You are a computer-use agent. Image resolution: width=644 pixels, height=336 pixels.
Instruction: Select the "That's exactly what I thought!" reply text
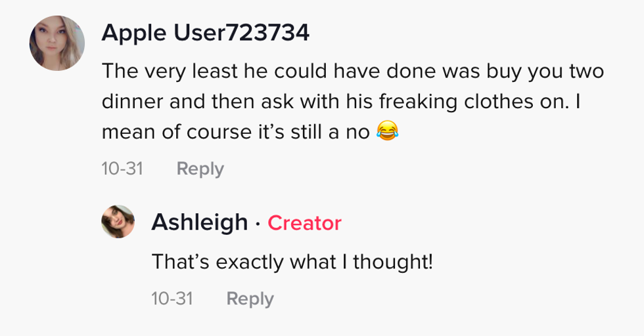point(292,262)
